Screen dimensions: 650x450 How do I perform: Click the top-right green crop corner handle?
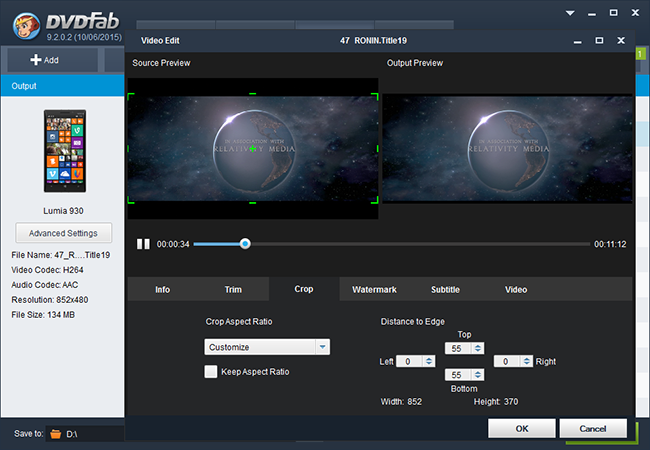click(375, 97)
